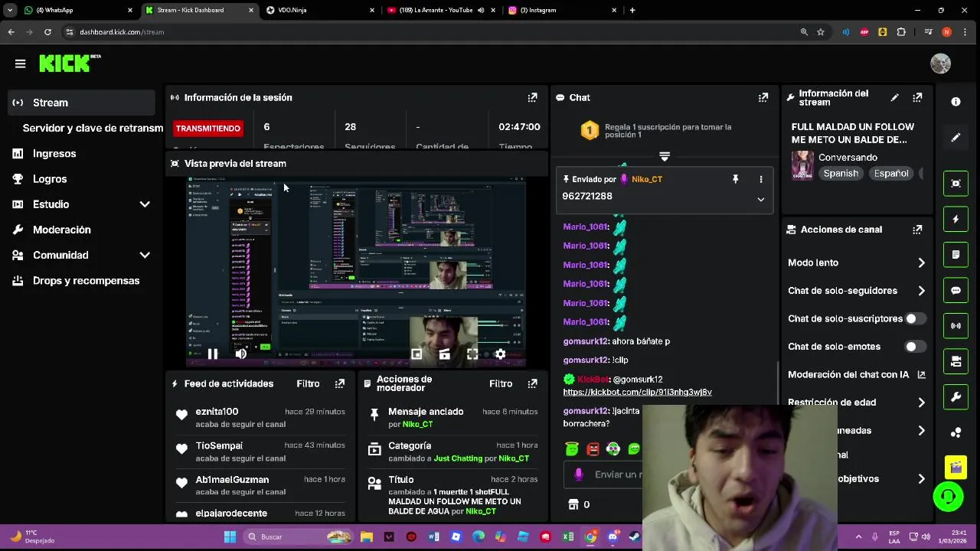Toggle the stream preview widget in right sidebar
This screenshot has height=551, width=980.
955,184
